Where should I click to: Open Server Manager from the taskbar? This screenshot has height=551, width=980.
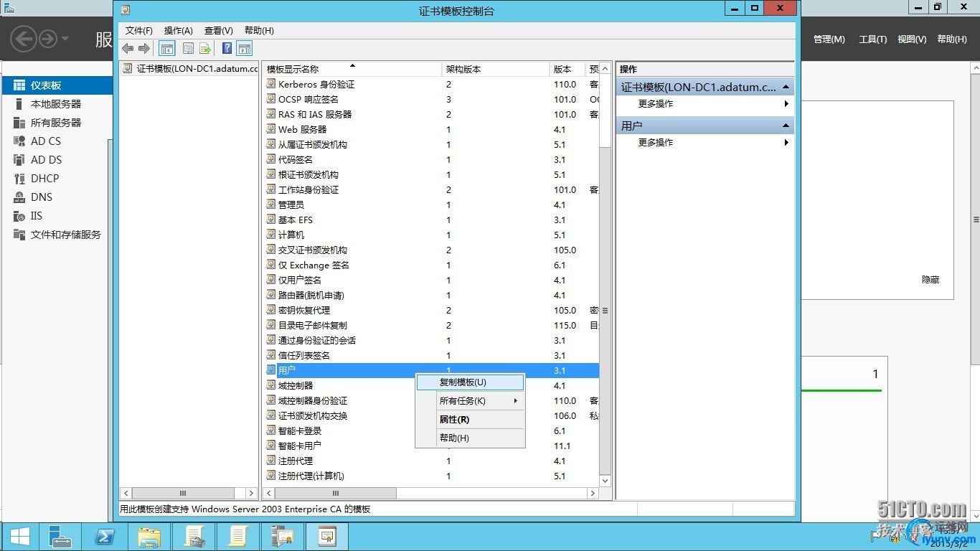[59, 537]
